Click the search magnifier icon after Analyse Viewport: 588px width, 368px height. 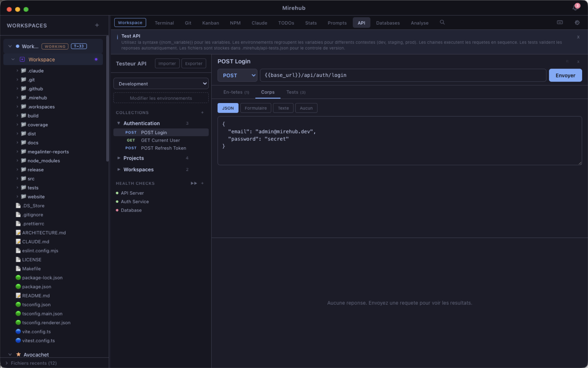442,22
